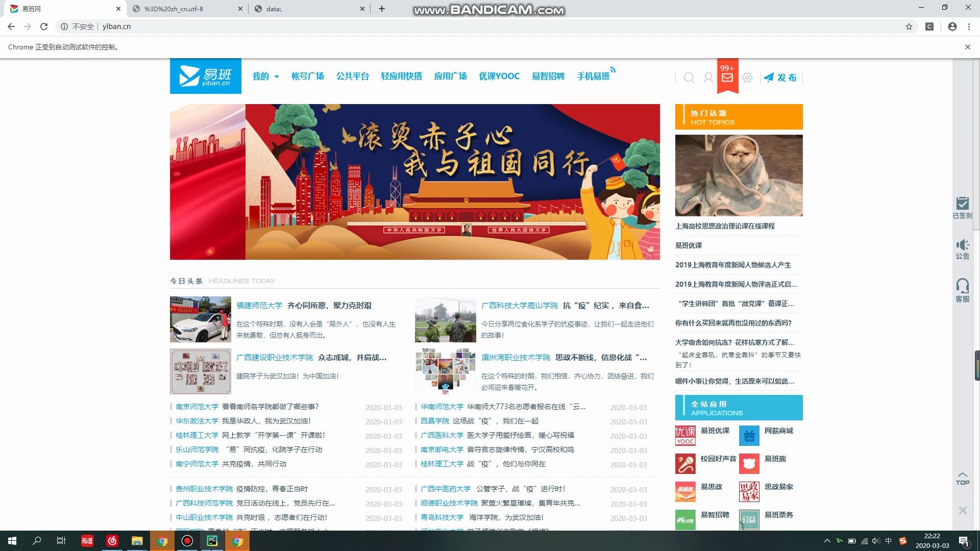Open the 网薪商城 shop app icon

click(x=749, y=436)
